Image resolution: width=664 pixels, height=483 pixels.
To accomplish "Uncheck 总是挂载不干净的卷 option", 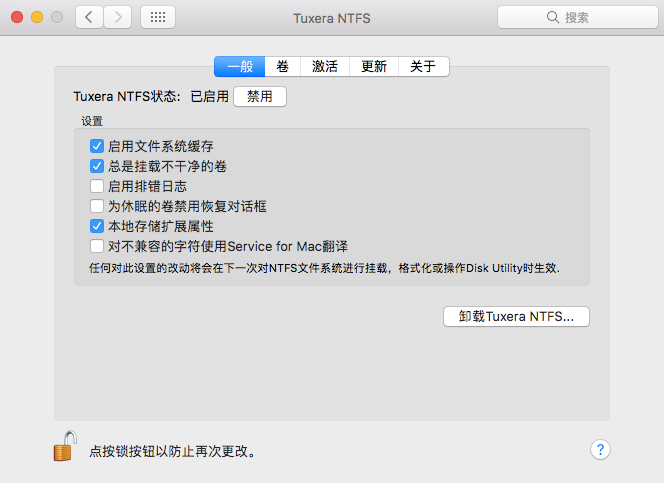I will click(97, 166).
